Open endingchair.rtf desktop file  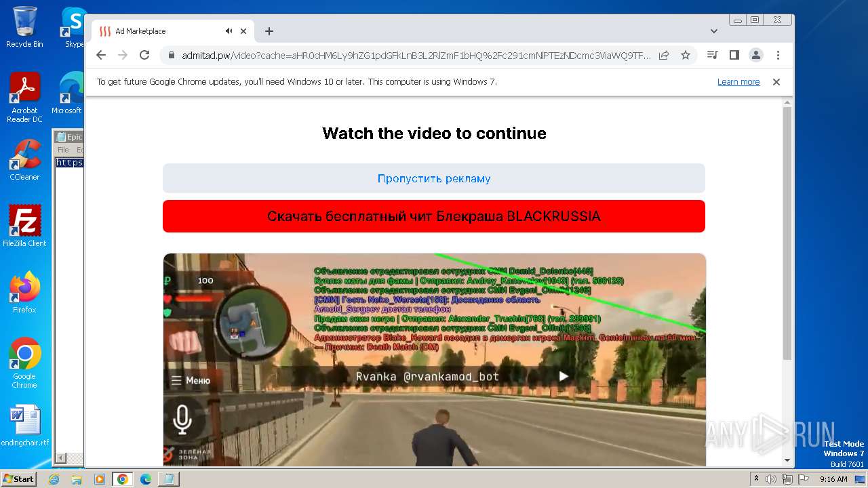(x=24, y=425)
